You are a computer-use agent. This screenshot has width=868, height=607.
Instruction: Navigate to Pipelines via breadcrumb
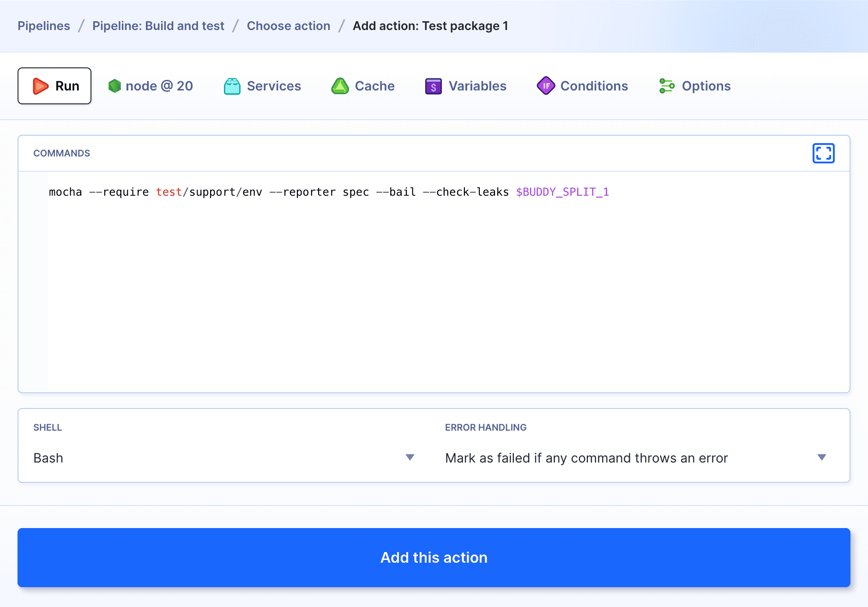click(43, 26)
